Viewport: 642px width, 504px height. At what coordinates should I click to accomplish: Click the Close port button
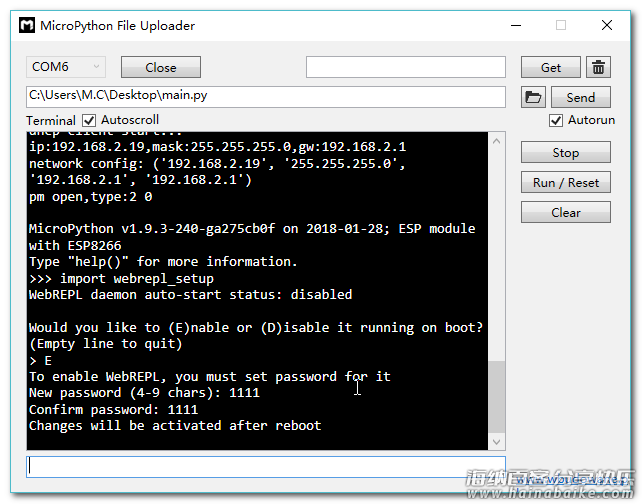coord(160,67)
